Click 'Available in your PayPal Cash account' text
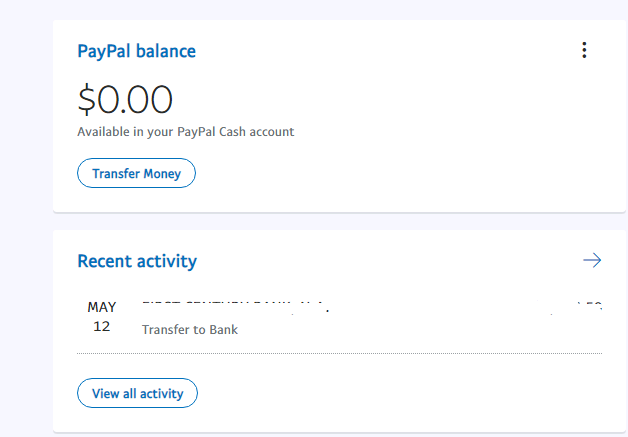628x437 pixels. point(185,132)
